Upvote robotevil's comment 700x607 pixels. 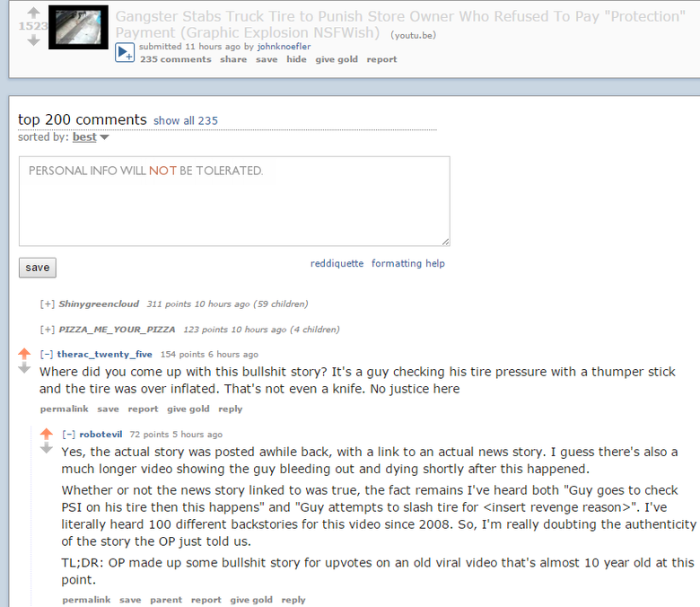click(47, 434)
